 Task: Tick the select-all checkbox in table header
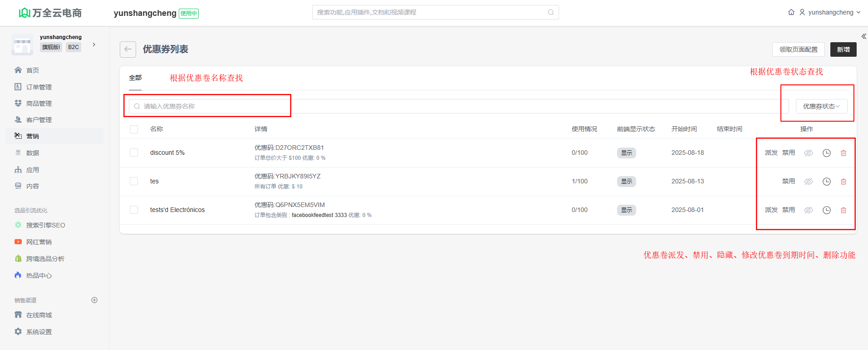[x=134, y=129]
